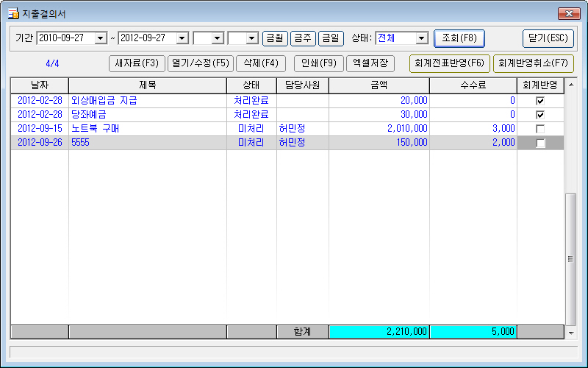Sort by 제목 column header
Viewport: 588px width, 368px height.
(x=148, y=85)
